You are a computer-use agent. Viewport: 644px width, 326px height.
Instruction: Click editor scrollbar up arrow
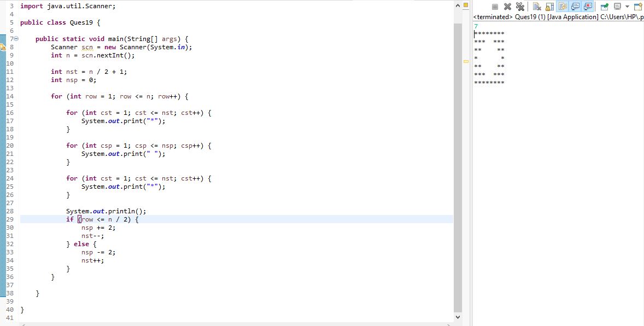coord(458,5)
